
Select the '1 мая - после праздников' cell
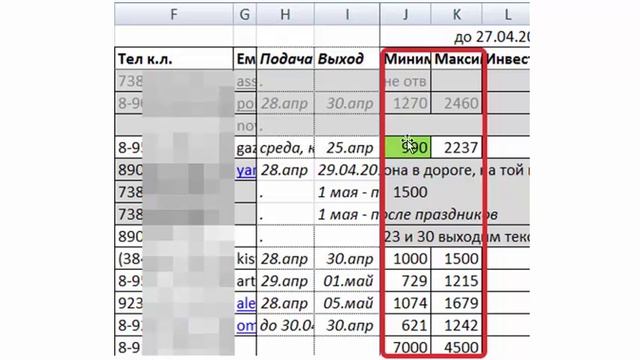(x=407, y=214)
